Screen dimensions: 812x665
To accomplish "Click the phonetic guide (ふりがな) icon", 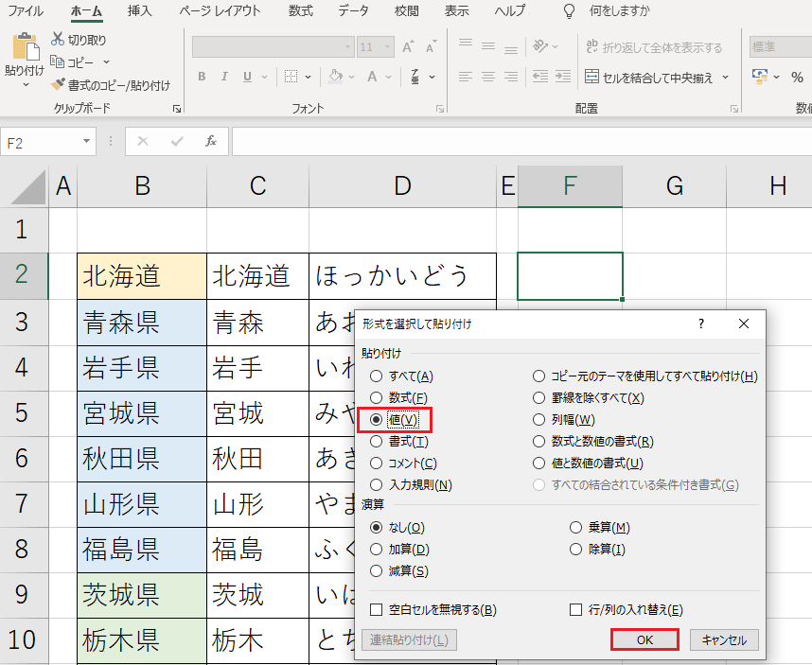I will click(415, 77).
